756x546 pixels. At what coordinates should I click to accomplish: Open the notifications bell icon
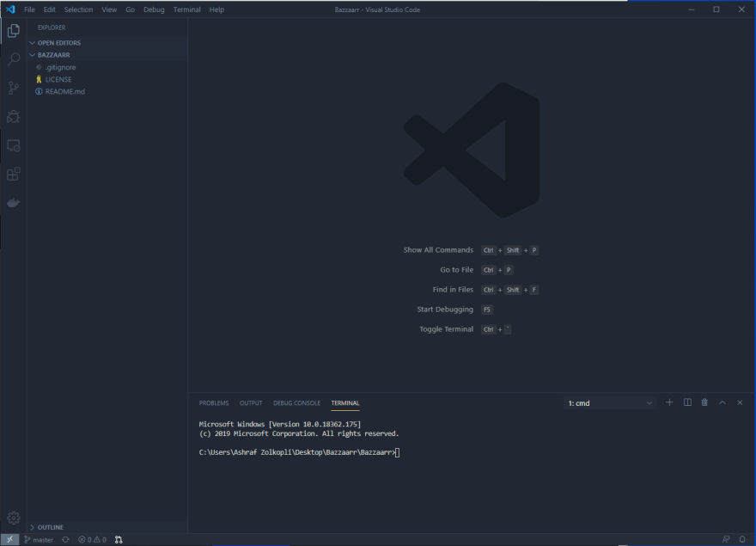tap(742, 540)
